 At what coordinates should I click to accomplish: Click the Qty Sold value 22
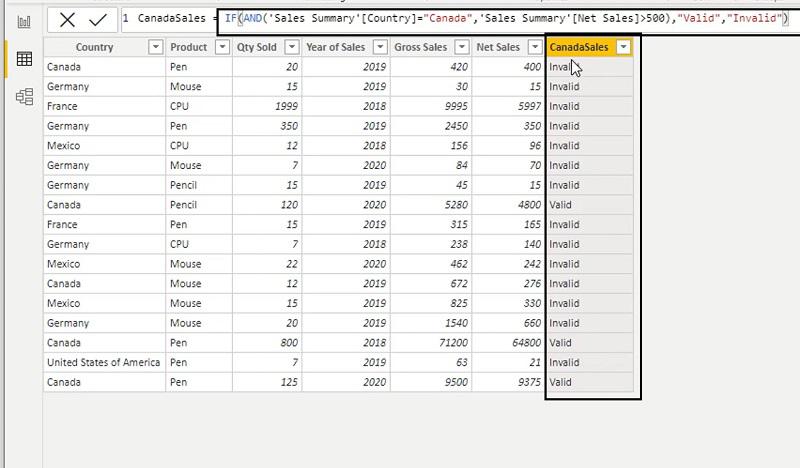[x=292, y=264]
